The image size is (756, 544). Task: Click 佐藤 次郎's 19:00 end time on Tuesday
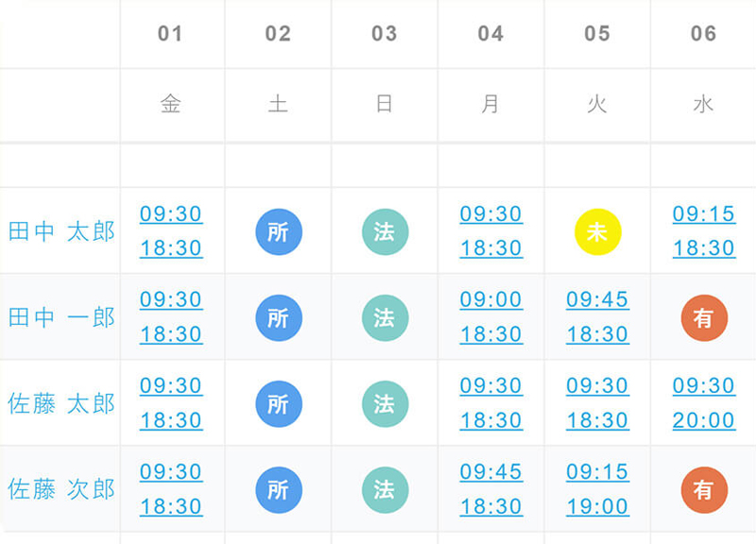597,507
